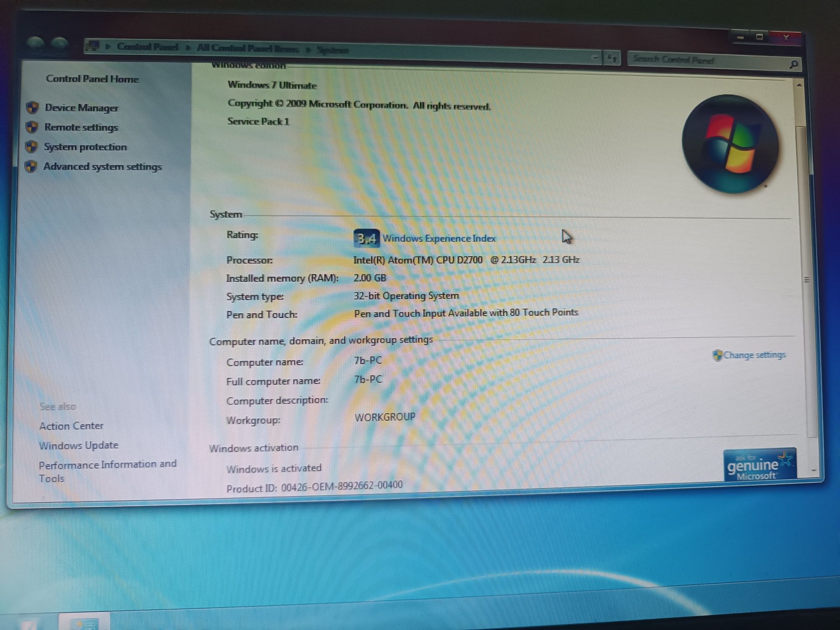Click the Windows is activated text
This screenshot has height=630, width=840.
[274, 469]
